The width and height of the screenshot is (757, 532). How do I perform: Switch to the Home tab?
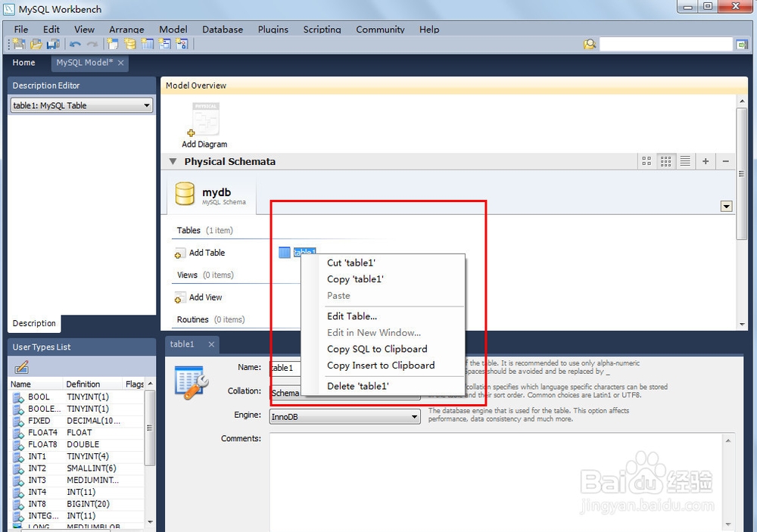coord(23,63)
